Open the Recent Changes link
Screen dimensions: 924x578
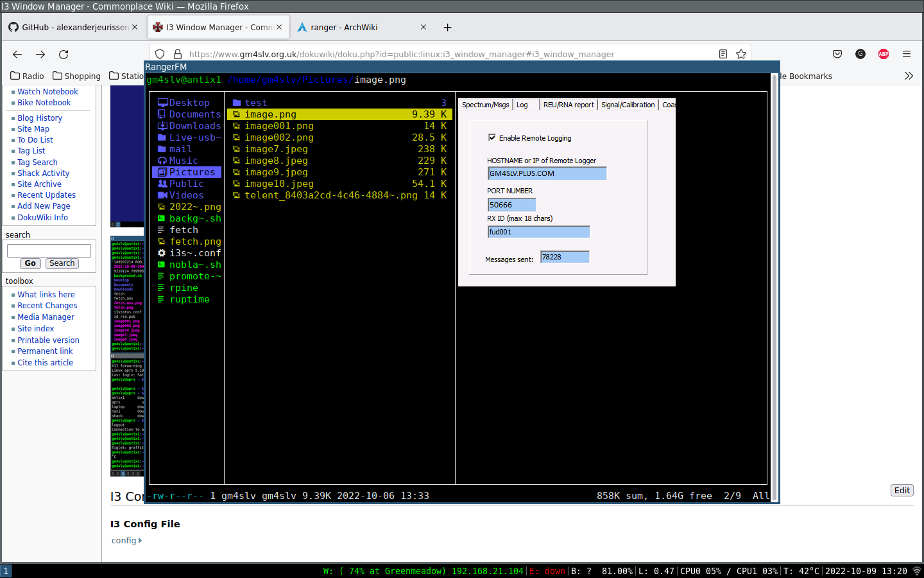pyautogui.click(x=47, y=306)
